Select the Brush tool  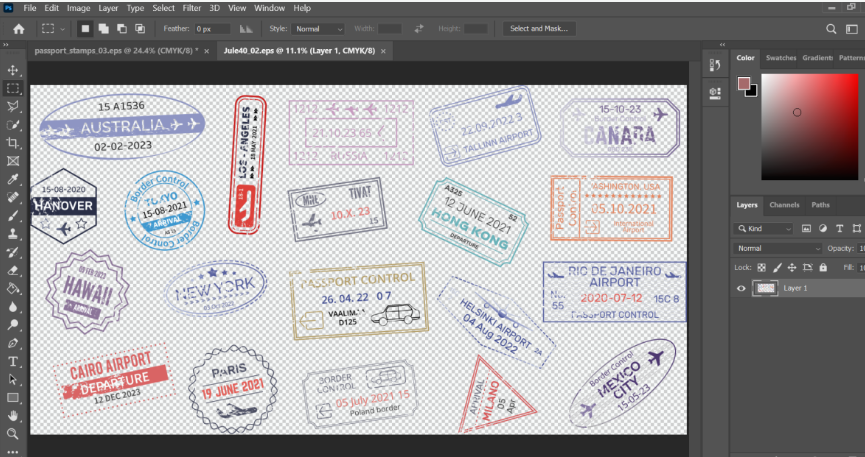pos(13,216)
